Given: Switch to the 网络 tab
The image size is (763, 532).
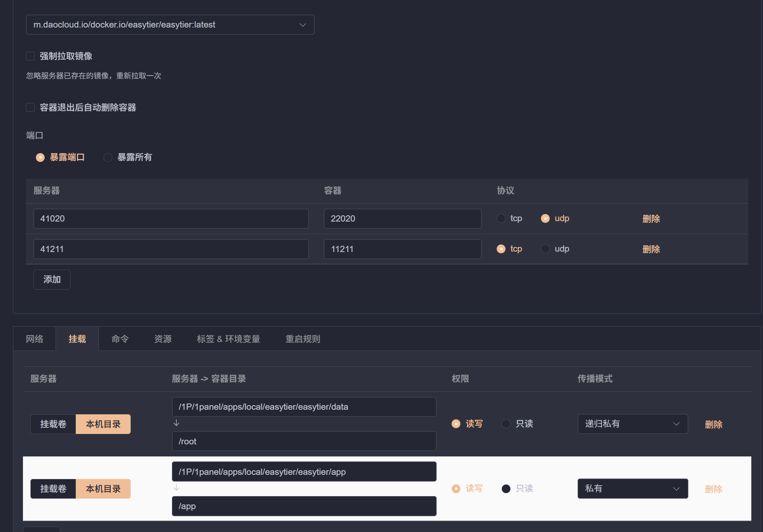Looking at the screenshot, I should pos(35,339).
